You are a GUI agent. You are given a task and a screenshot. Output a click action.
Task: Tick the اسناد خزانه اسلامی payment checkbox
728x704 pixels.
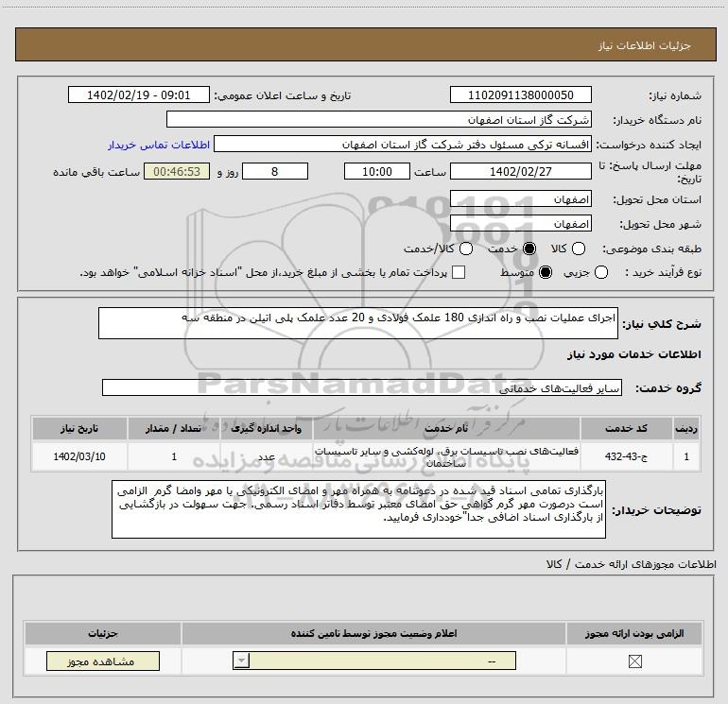459,272
